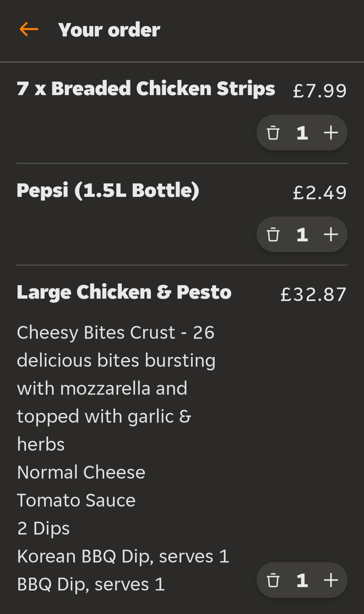Tap the Cheesy Bites Crust description

tap(116, 388)
